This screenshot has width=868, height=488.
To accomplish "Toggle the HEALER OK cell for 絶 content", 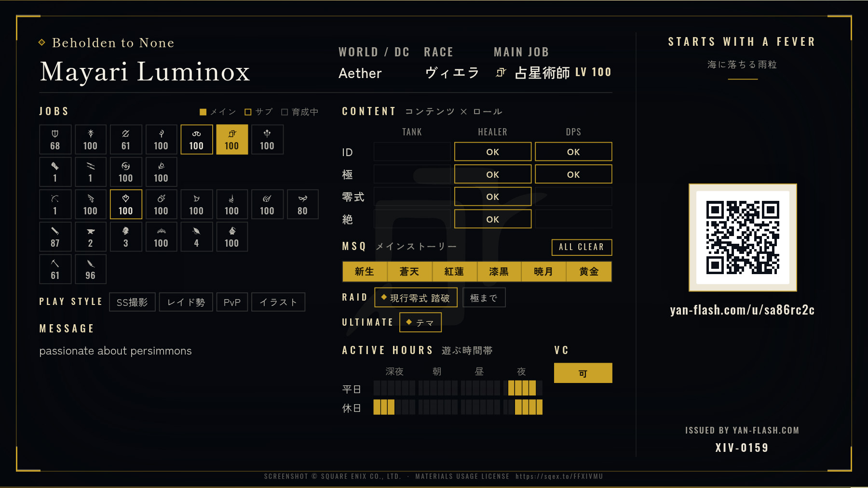I will pos(493,219).
